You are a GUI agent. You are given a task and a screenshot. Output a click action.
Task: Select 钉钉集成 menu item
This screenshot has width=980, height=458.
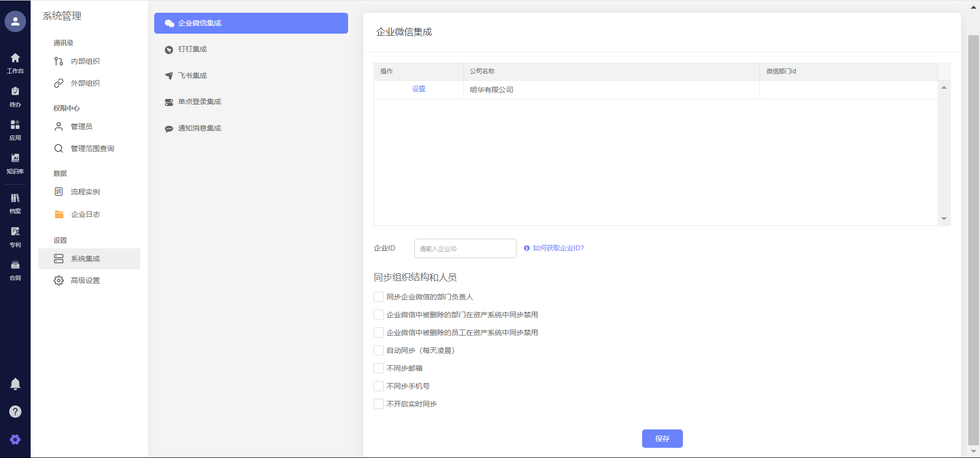(192, 49)
